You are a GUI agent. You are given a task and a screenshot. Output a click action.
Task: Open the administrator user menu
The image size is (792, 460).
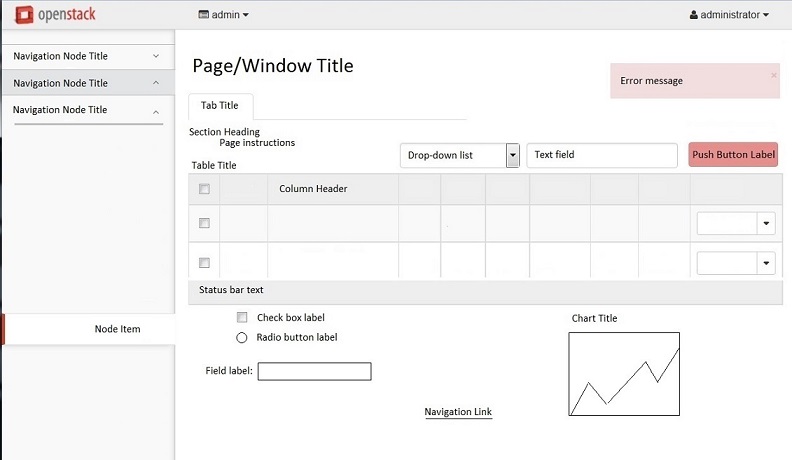[729, 15]
